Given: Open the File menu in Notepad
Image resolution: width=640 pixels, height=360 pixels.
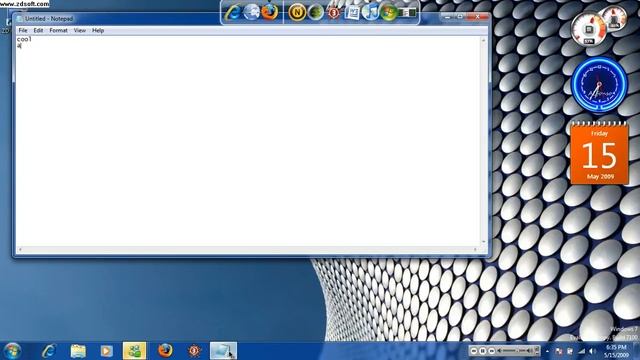Looking at the screenshot, I should (23, 31).
